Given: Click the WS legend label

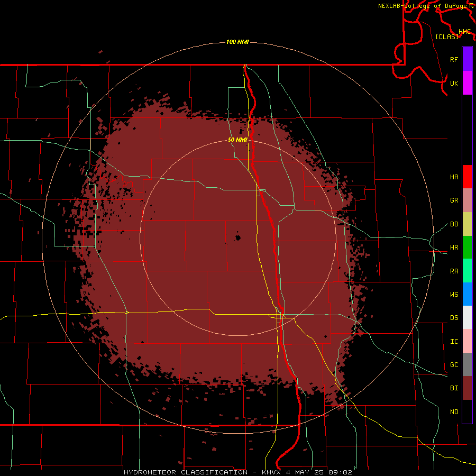Looking at the screenshot, I should click(x=454, y=295).
